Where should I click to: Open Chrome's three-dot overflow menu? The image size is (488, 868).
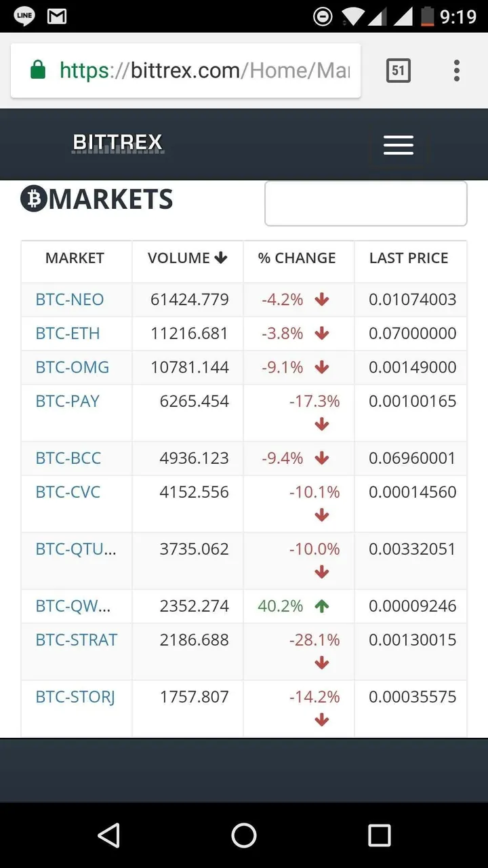pos(457,71)
